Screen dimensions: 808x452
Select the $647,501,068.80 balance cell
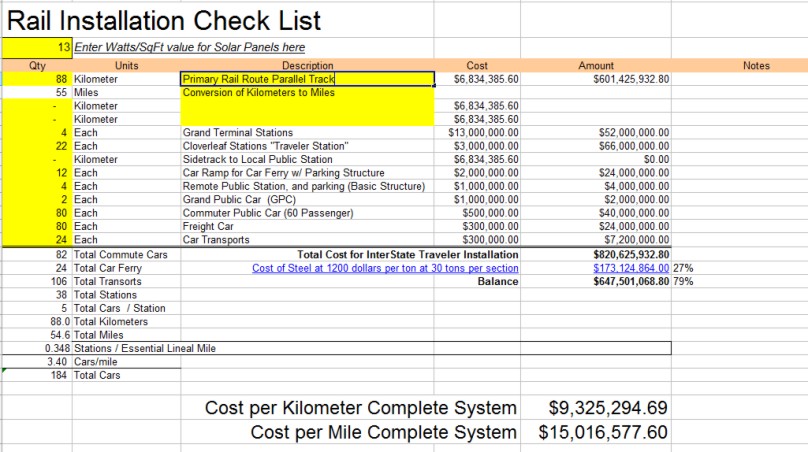[x=596, y=281]
